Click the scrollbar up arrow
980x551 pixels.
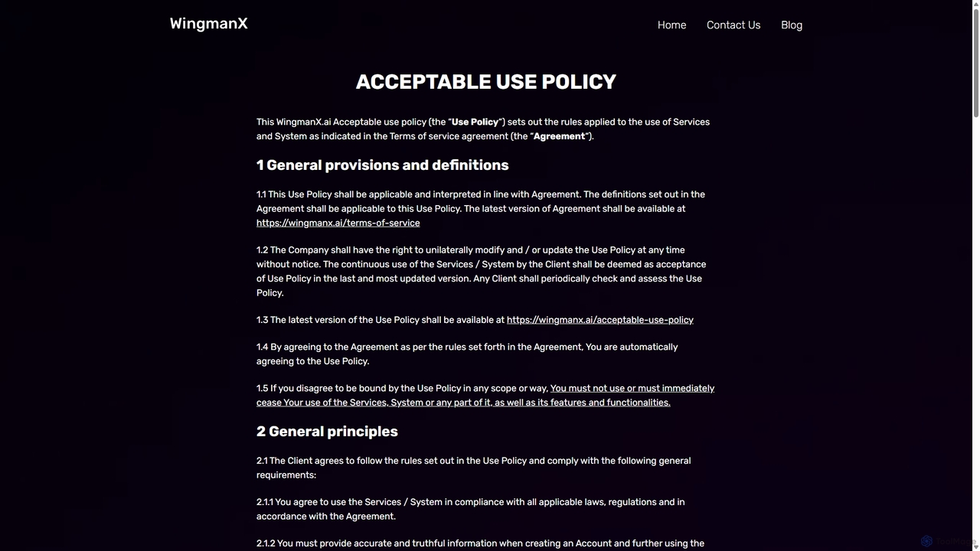coord(975,4)
